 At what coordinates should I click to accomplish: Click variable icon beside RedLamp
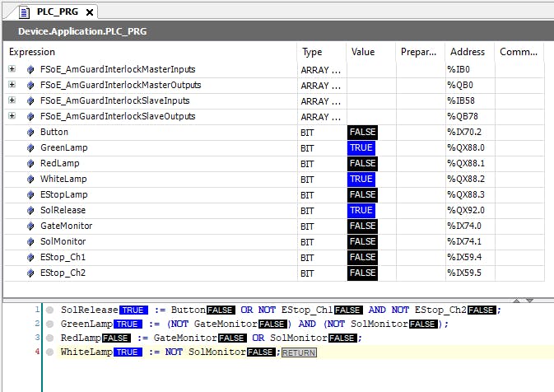click(x=30, y=163)
